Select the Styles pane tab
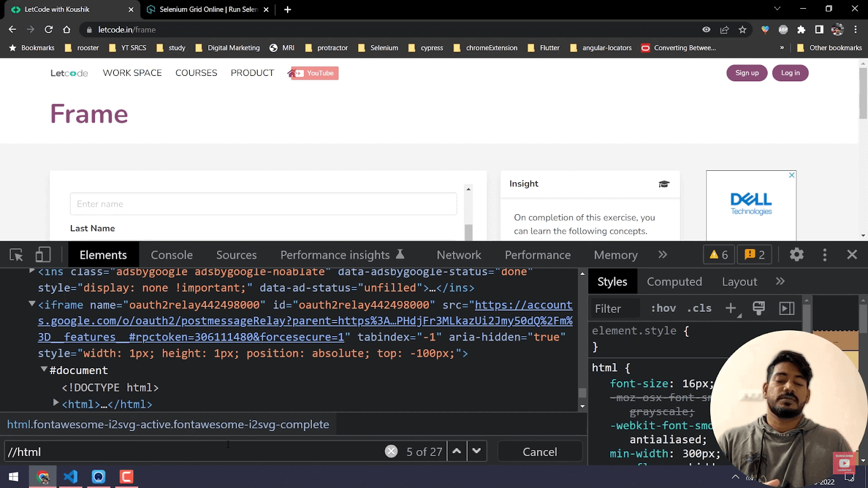 coord(612,281)
